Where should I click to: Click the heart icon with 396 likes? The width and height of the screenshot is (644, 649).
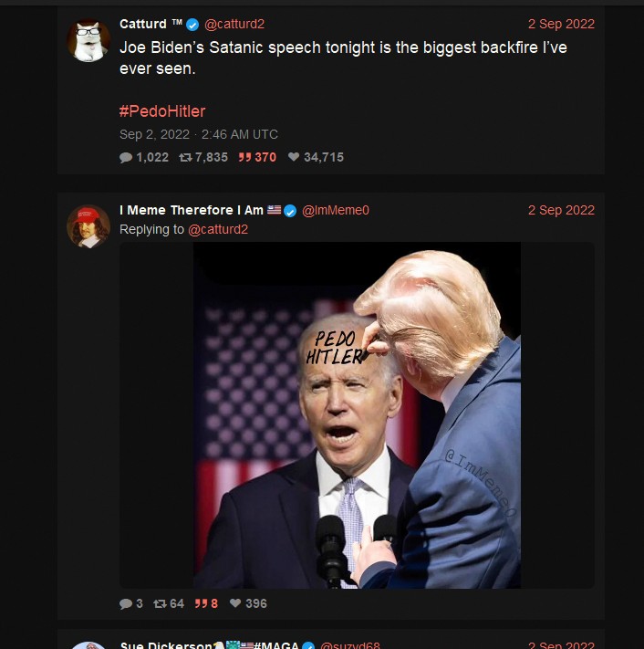click(x=235, y=603)
